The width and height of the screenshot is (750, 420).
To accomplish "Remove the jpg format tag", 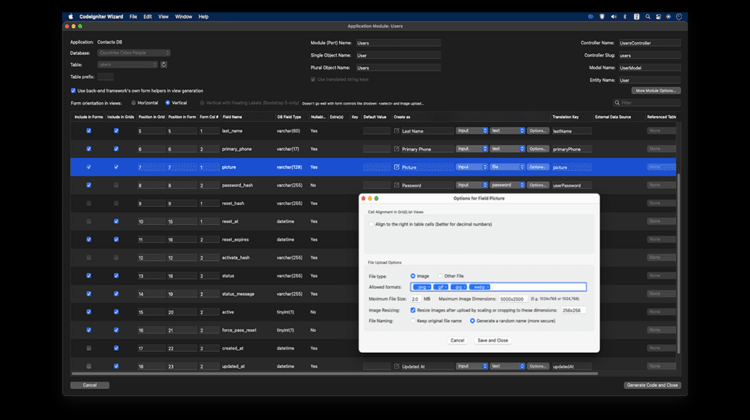I will [x=464, y=287].
